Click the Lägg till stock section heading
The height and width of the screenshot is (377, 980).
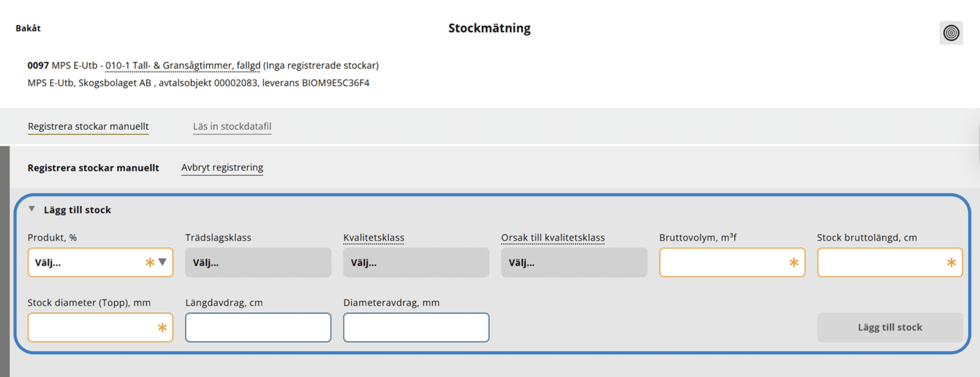pyautogui.click(x=77, y=210)
